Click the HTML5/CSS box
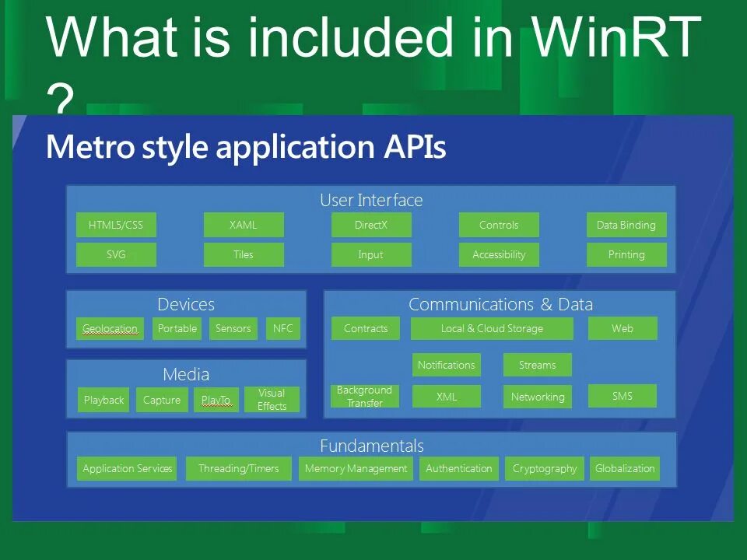The height and width of the screenshot is (560, 747). [x=116, y=225]
